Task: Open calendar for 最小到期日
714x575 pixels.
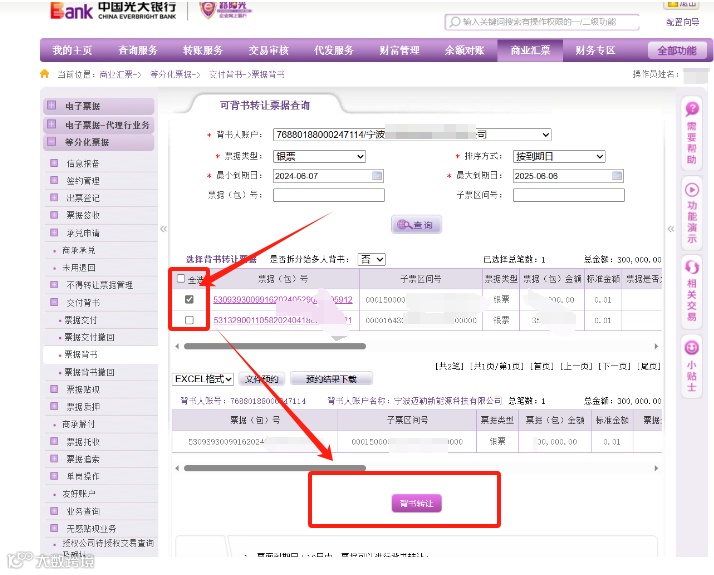Action: 377,176
